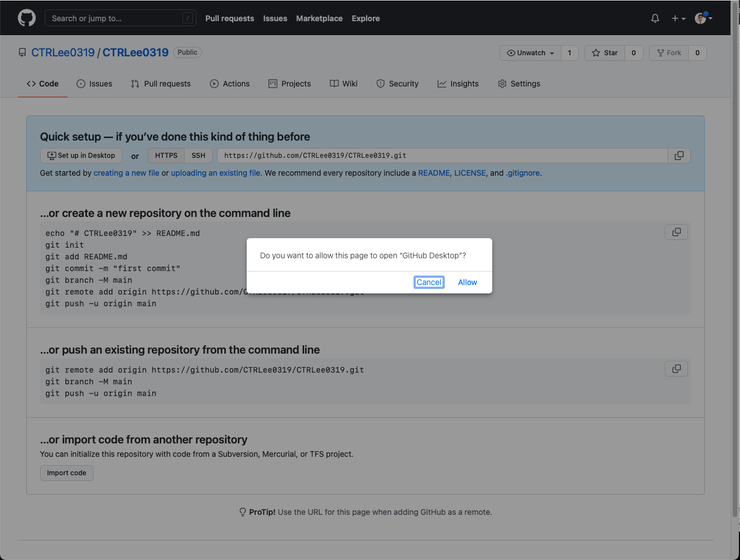
Task: Copy the push-existing-repository commands
Action: coord(676,369)
